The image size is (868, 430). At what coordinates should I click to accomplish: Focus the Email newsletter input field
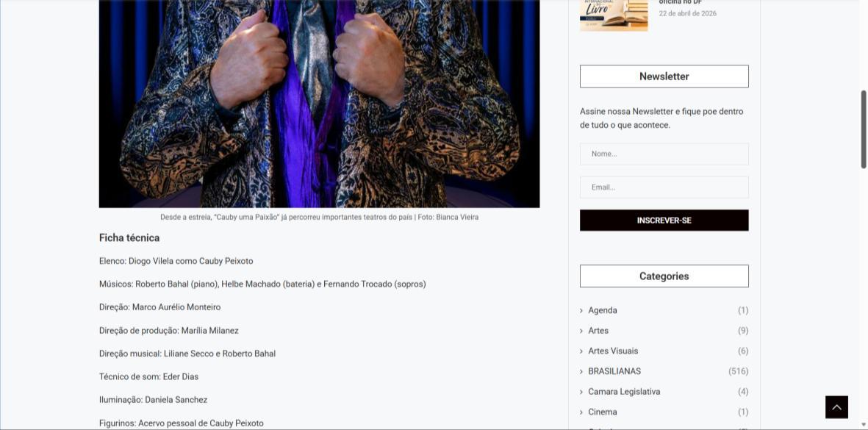(x=664, y=187)
